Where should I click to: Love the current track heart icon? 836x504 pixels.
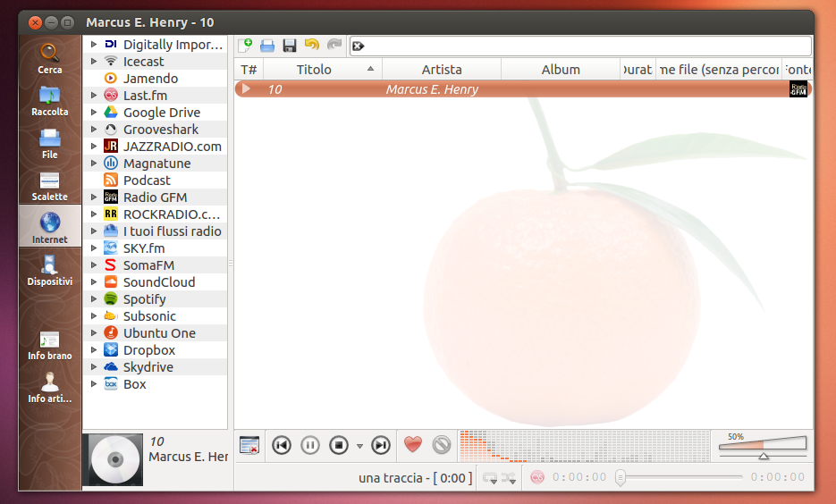click(413, 444)
